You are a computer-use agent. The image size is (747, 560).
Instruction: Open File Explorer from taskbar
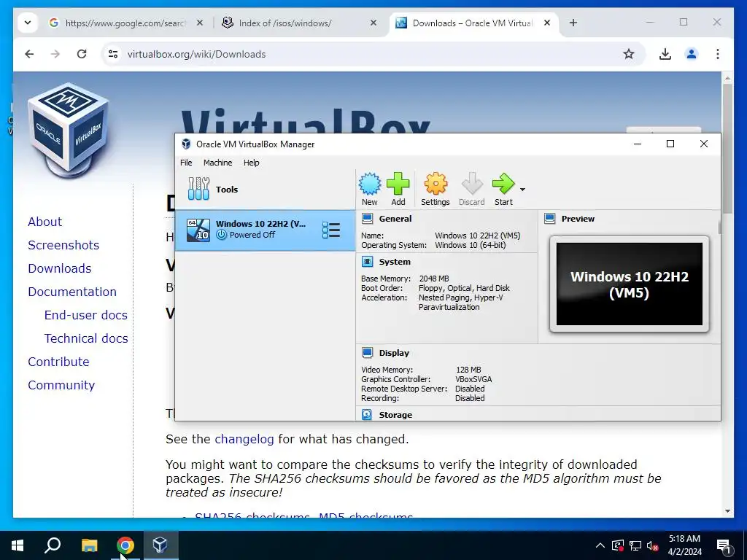click(89, 545)
